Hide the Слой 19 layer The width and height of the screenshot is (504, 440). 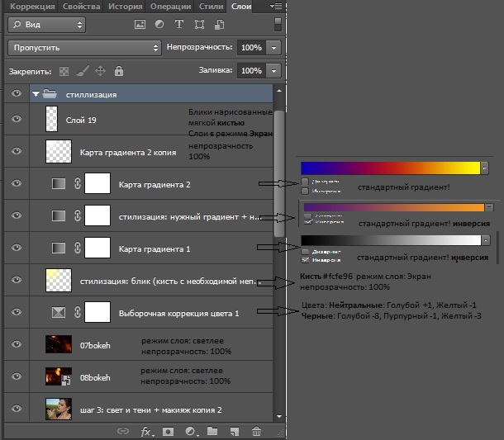(16, 120)
